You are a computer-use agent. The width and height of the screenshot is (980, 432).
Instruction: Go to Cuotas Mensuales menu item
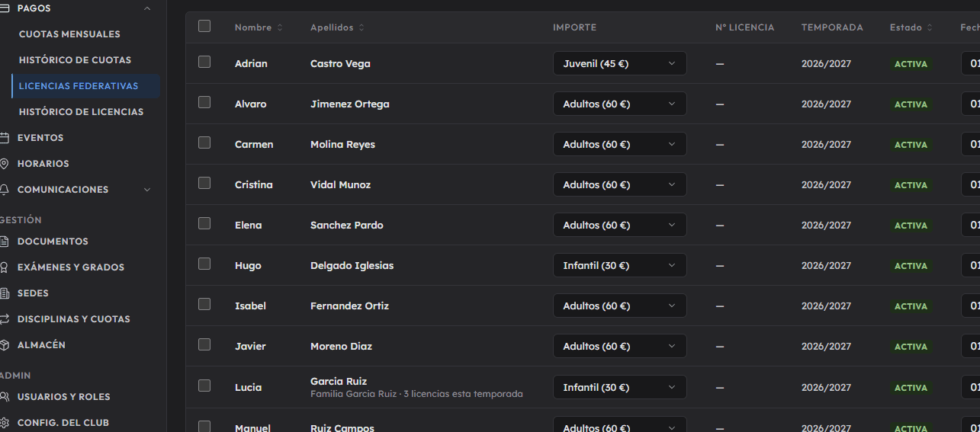coord(69,34)
